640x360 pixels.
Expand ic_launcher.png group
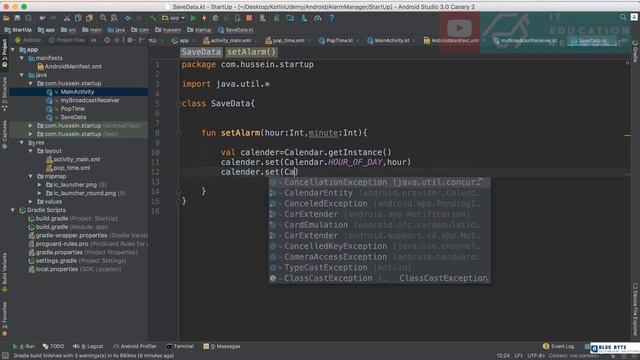[x=40, y=184]
